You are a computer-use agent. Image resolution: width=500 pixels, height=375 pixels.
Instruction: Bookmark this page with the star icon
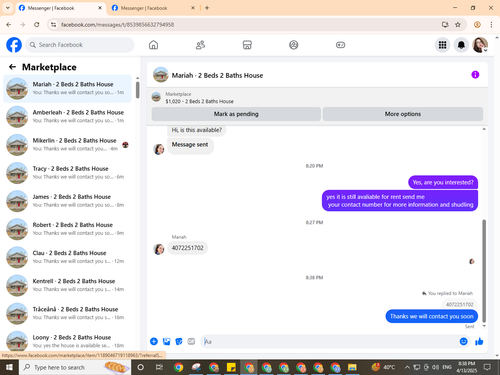click(x=458, y=24)
